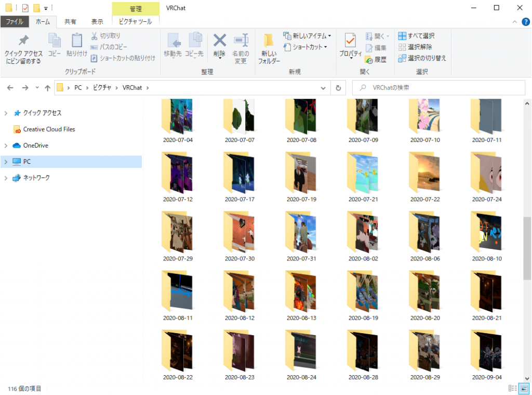532x395 pixels.
Task: Click the Paste (貼り付け) clipboard icon
Action: tap(77, 41)
